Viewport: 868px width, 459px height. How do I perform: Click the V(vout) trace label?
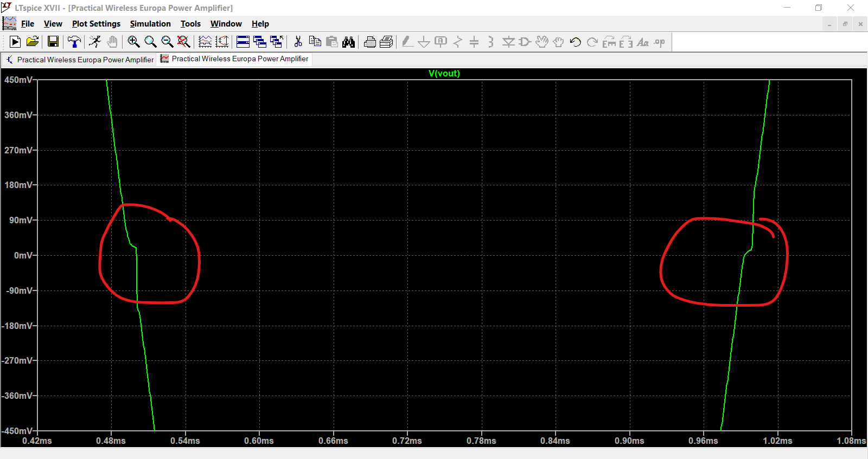(444, 73)
